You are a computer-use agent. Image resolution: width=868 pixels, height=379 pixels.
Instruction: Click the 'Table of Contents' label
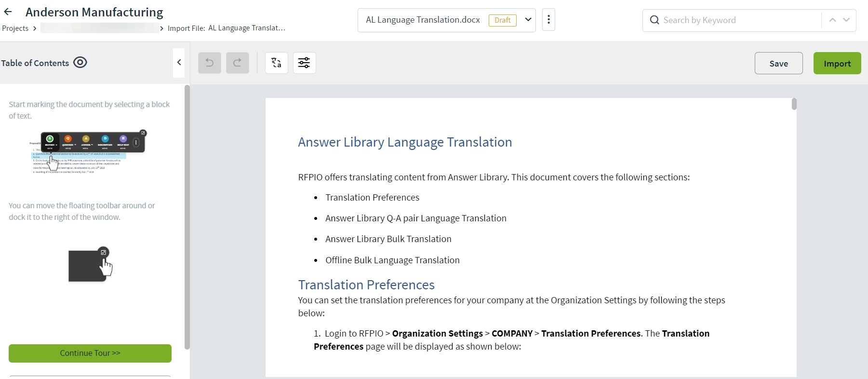(35, 63)
